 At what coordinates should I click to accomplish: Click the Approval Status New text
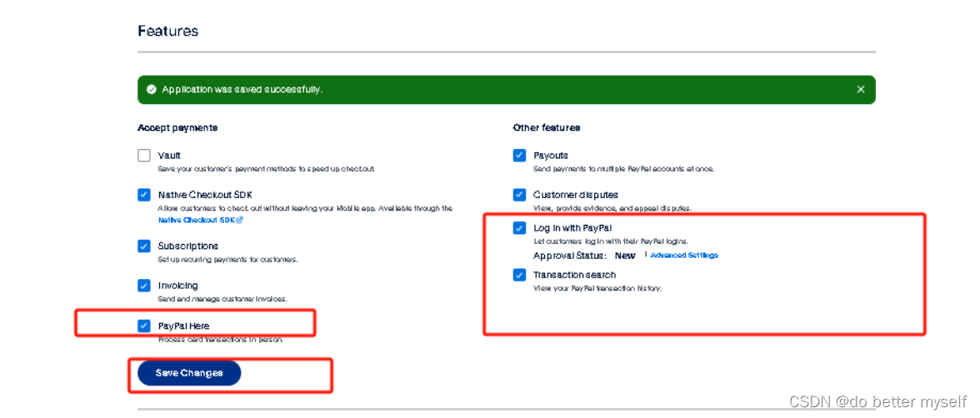point(583,256)
